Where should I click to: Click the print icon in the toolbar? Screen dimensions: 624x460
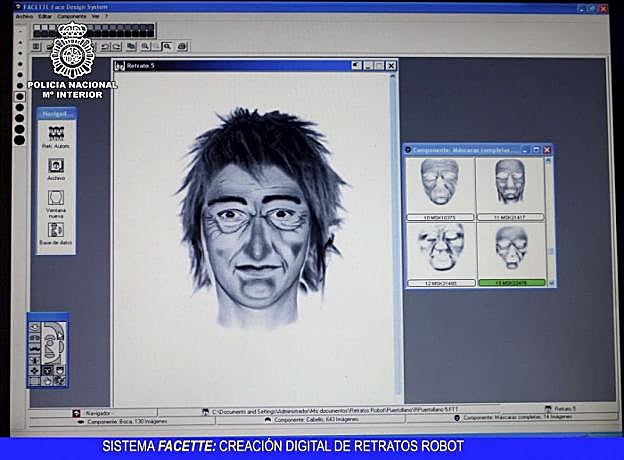point(182,46)
